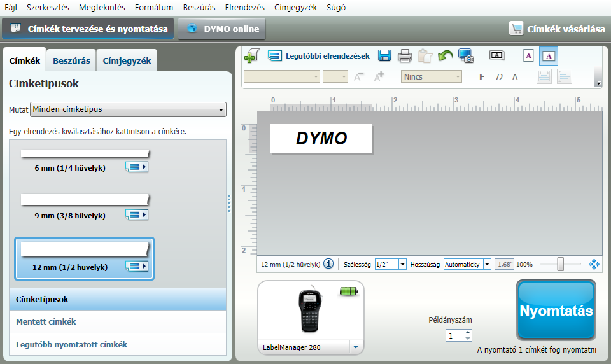The height and width of the screenshot is (364, 611).
Task: Open the Minden címketípus dropdown
Action: click(x=128, y=109)
